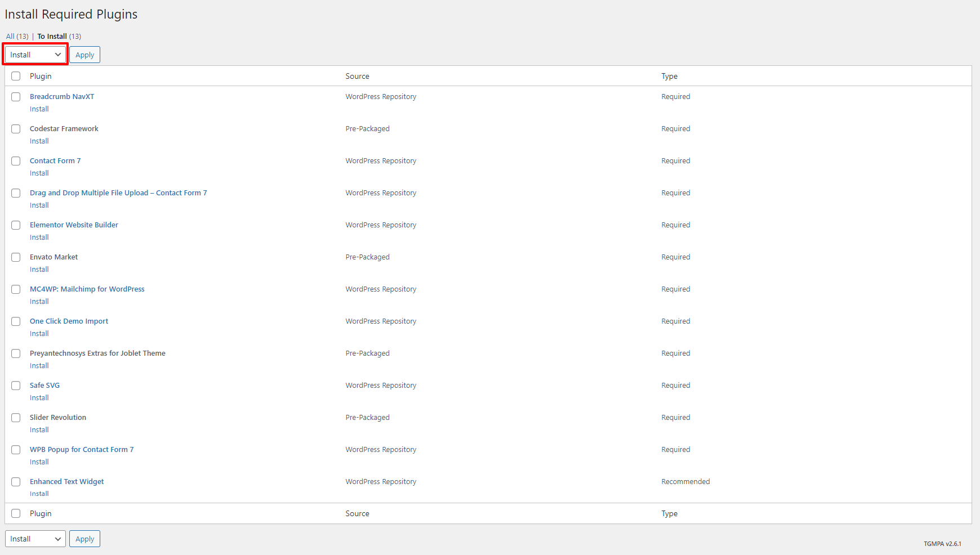The height and width of the screenshot is (555, 980).
Task: Check the Enhanced Text Widget checkbox
Action: point(16,482)
